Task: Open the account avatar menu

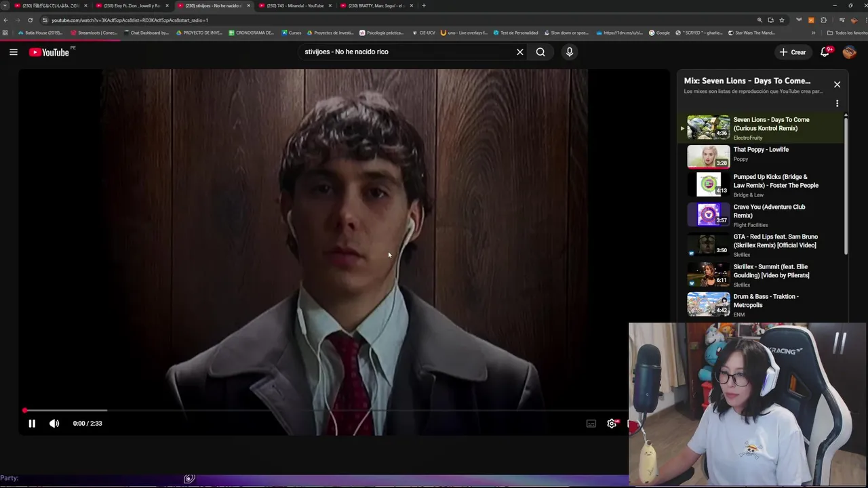Action: 850,52
